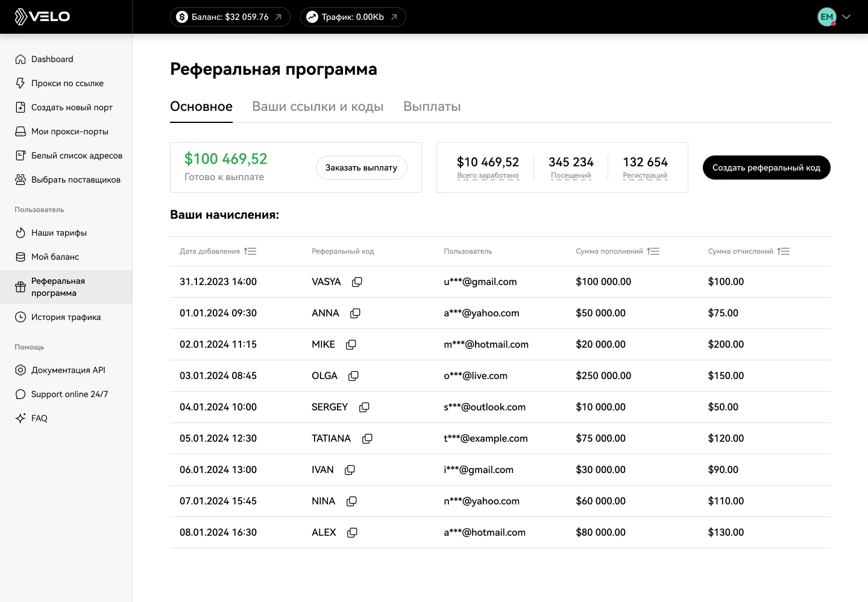Copy the VASYA referral code
This screenshot has height=602, width=868.
pos(357,282)
